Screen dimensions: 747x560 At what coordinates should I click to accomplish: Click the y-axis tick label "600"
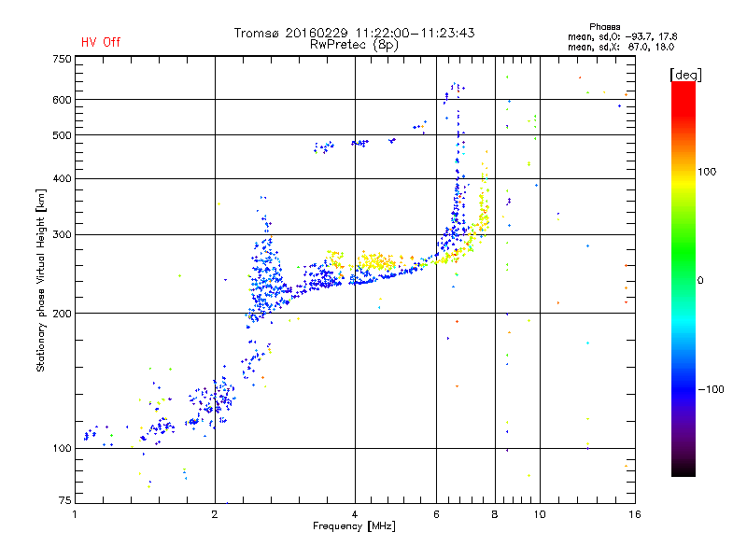coord(62,100)
